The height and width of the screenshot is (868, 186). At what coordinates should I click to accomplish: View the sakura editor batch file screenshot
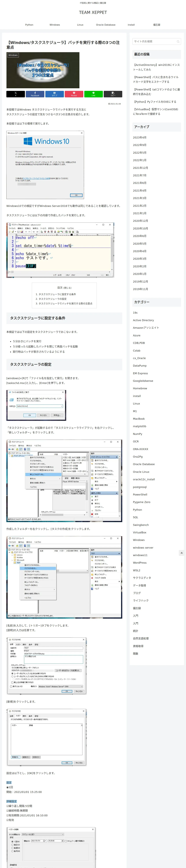pyautogui.click(x=60, y=250)
